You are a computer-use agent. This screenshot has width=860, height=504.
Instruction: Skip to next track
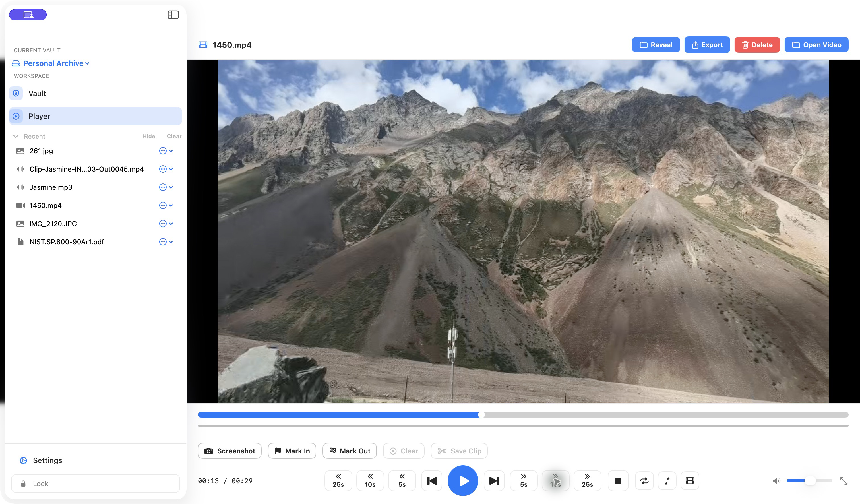[494, 480]
